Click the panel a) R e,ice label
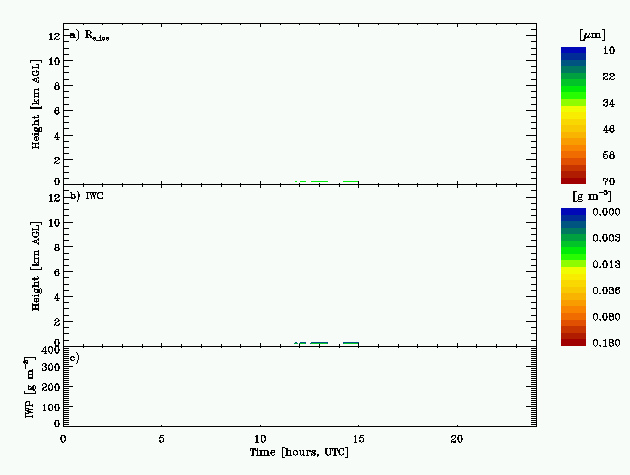 coord(89,36)
